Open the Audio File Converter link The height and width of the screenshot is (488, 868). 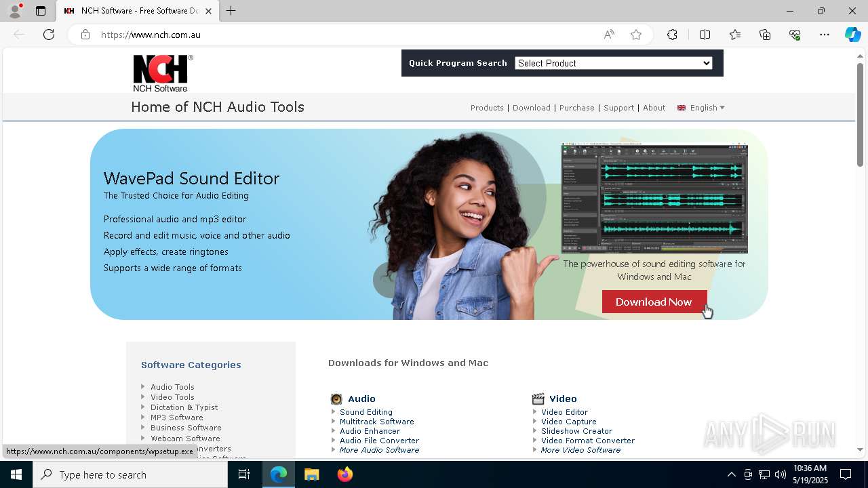380,441
